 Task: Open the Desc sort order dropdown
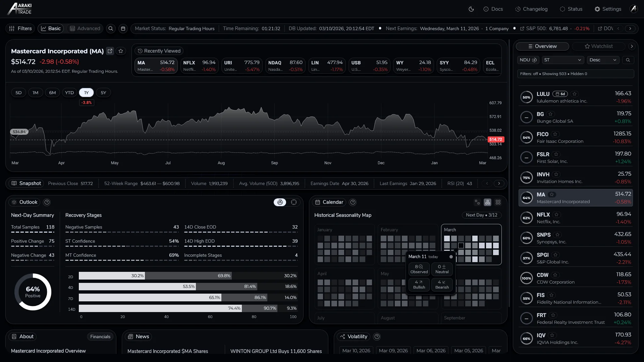[x=603, y=60]
